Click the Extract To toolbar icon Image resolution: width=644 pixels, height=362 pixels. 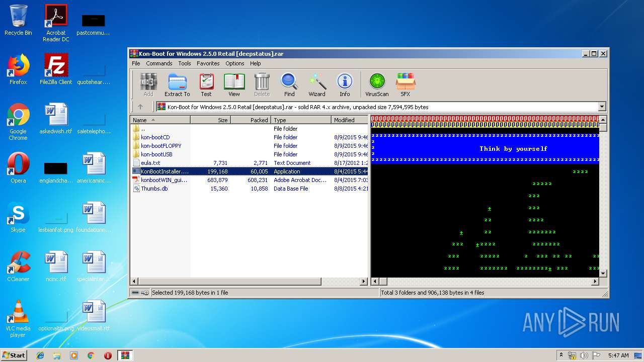pos(177,84)
